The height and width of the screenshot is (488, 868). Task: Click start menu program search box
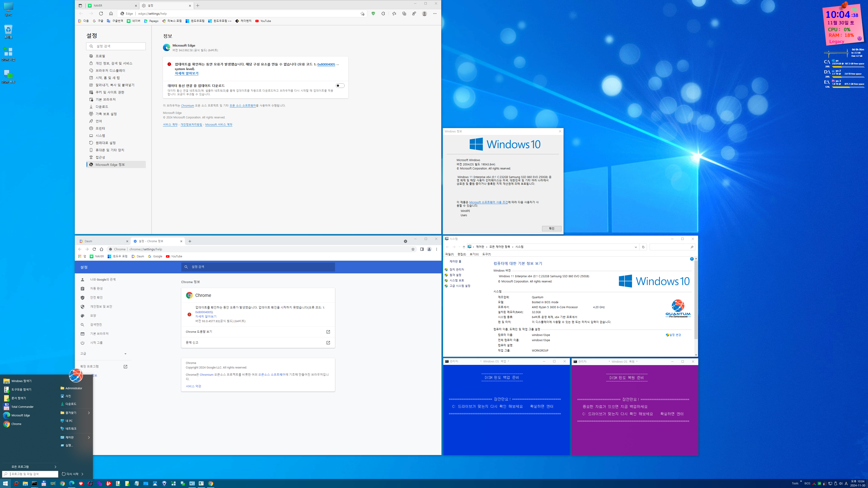point(30,474)
